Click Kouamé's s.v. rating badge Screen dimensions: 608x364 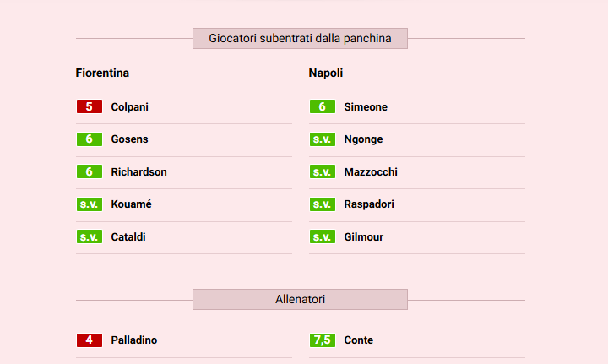coord(89,204)
